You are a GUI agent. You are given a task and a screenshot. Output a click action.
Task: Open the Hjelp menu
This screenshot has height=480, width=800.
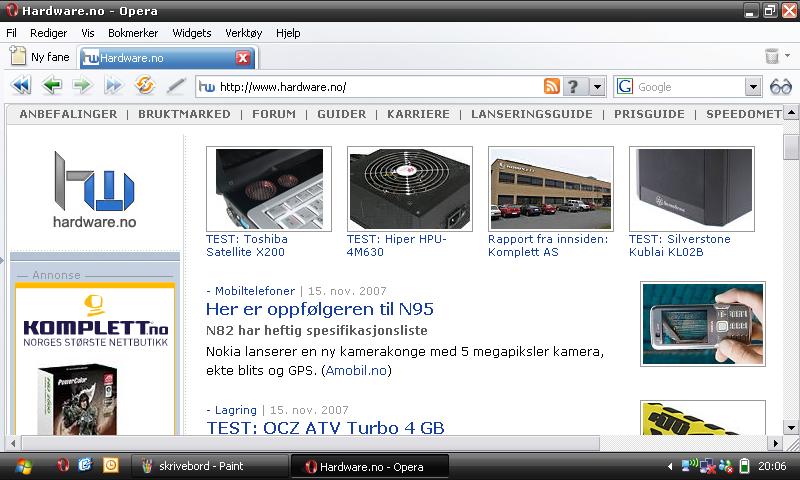[288, 33]
